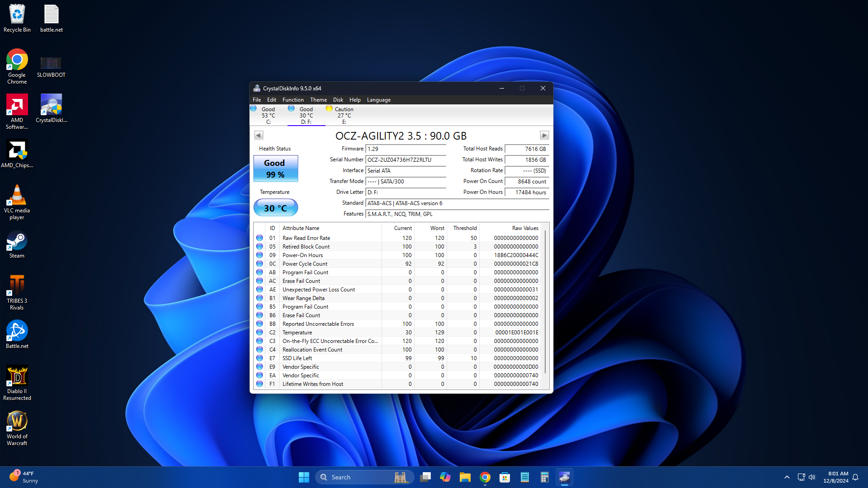The height and width of the screenshot is (488, 868).
Task: Open Language menu
Action: (x=379, y=100)
